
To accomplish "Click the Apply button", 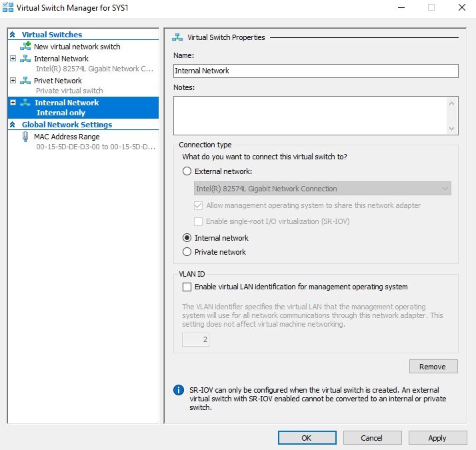I will pos(437,438).
